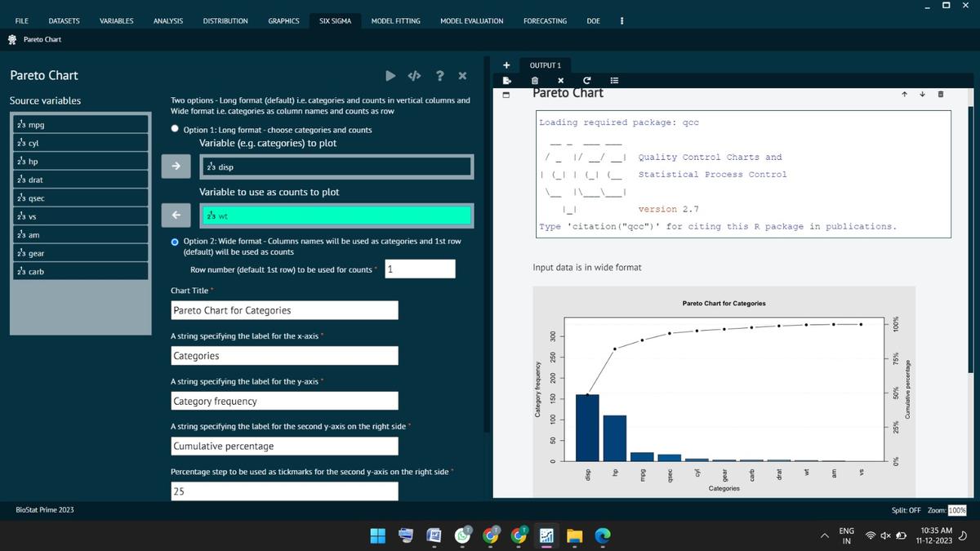This screenshot has height=551, width=980.
Task: Clear output using the trash toolbar icon
Action: click(535, 80)
